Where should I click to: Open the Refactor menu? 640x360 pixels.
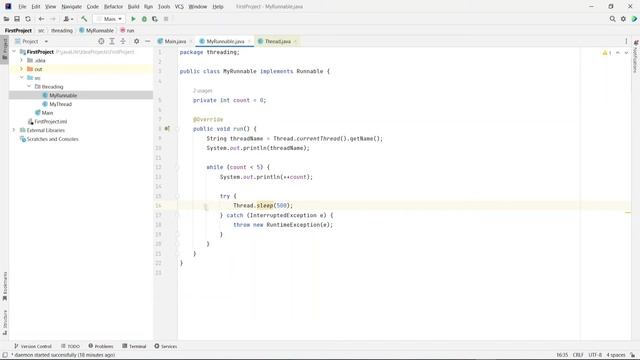coord(113,7)
